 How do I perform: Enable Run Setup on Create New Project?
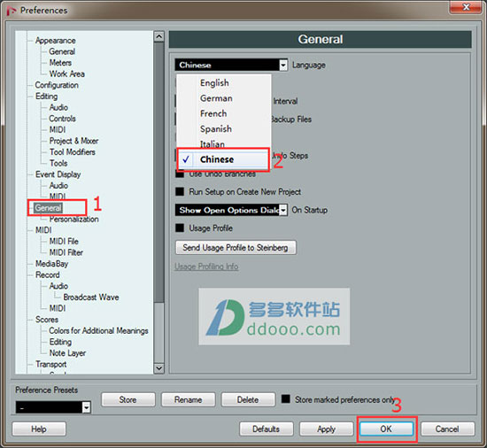[x=180, y=192]
